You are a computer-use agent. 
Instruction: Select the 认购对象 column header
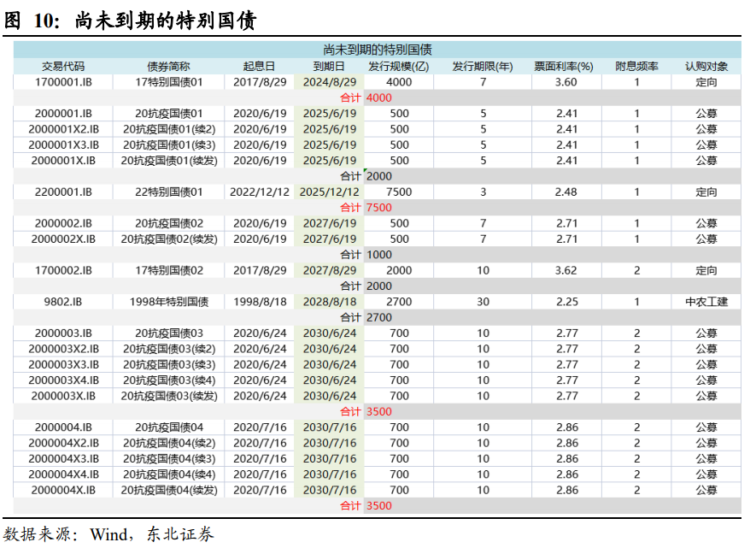(x=706, y=67)
